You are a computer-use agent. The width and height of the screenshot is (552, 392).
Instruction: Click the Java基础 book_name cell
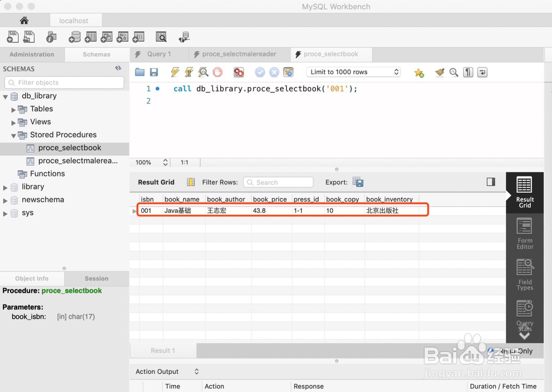point(184,210)
